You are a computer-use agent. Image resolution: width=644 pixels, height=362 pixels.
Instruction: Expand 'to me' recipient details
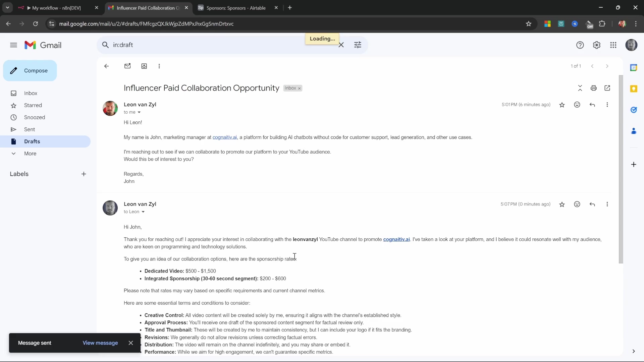[x=139, y=112]
